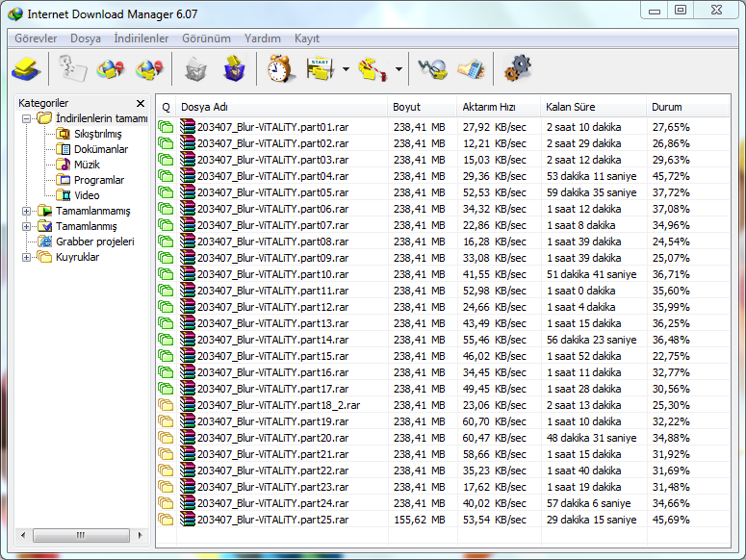Open the Yardım menu
The image size is (746, 560).
click(x=263, y=38)
